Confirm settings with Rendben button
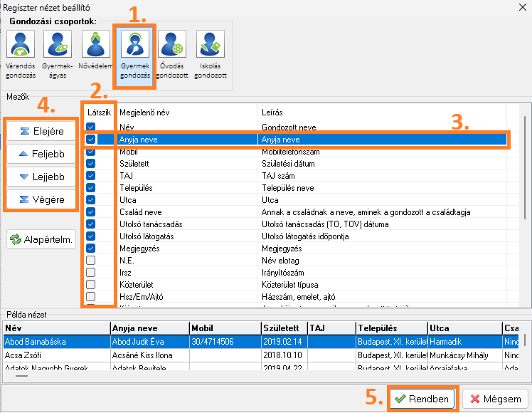Viewport: 532px width, 413px height. click(x=422, y=399)
